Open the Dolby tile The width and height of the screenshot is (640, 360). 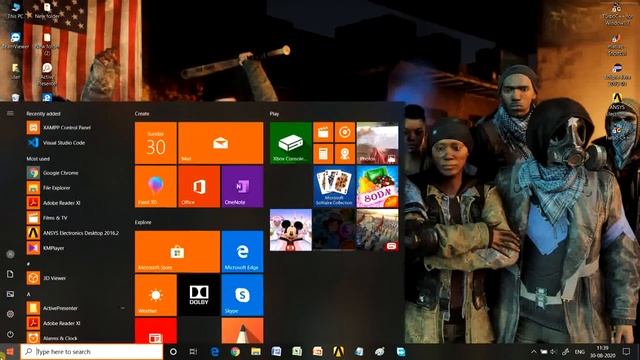[199, 295]
